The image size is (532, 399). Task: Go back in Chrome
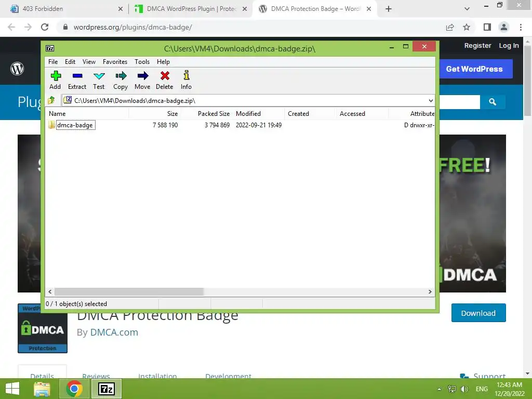[11, 27]
